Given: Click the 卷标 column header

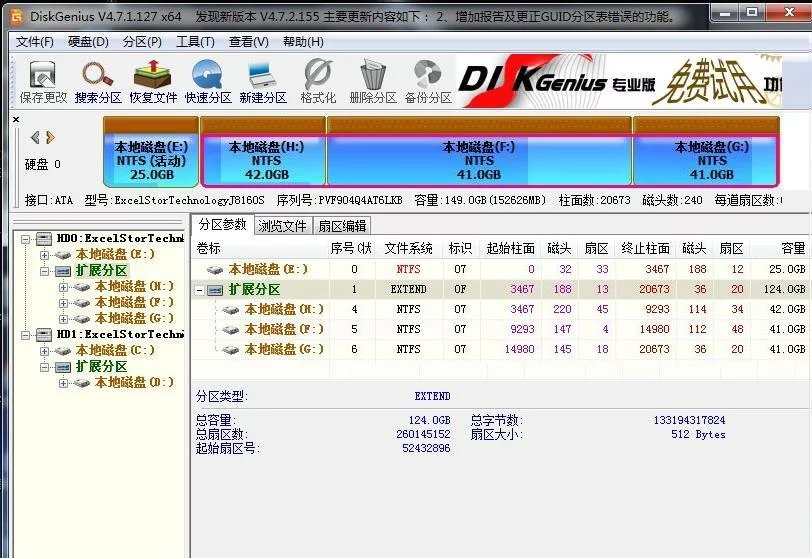Looking at the screenshot, I should click(260, 249).
